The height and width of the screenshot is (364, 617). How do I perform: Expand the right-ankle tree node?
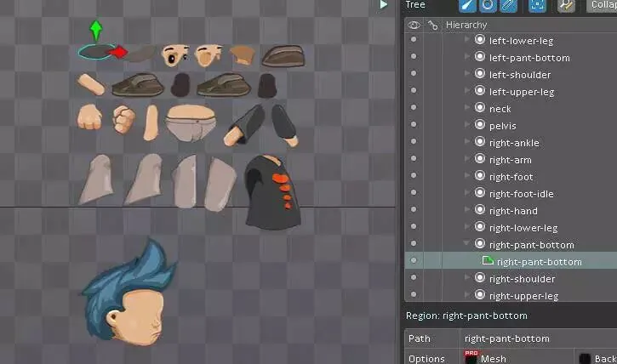(x=466, y=141)
